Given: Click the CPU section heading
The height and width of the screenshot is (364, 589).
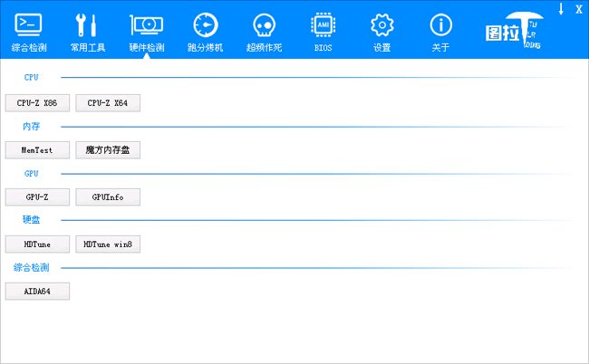Looking at the screenshot, I should click(31, 77).
